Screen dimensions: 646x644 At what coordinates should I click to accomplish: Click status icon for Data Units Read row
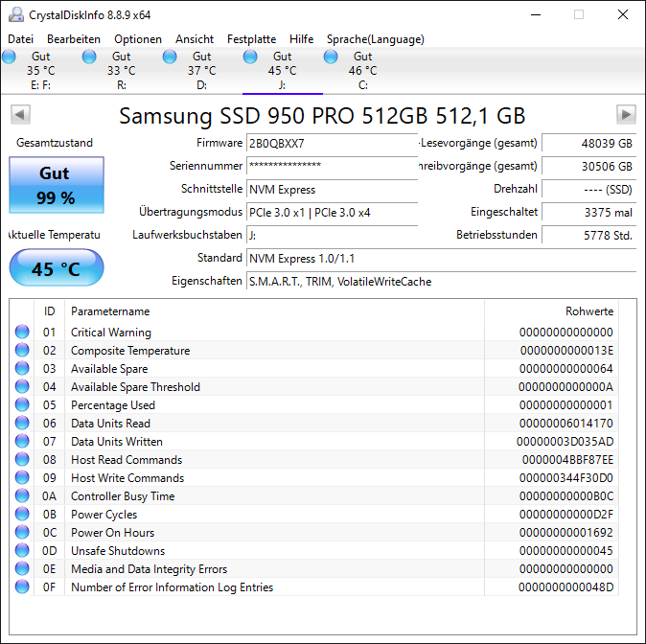coord(22,423)
